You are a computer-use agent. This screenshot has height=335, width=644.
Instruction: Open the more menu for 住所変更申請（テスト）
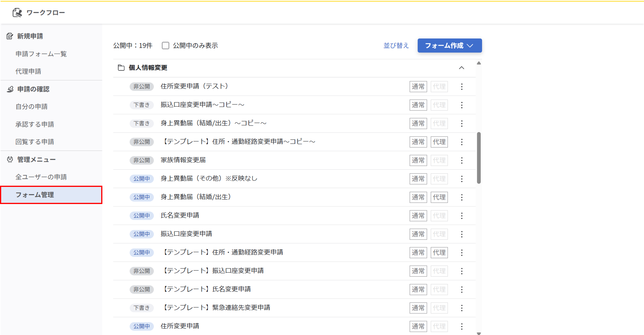tap(462, 86)
